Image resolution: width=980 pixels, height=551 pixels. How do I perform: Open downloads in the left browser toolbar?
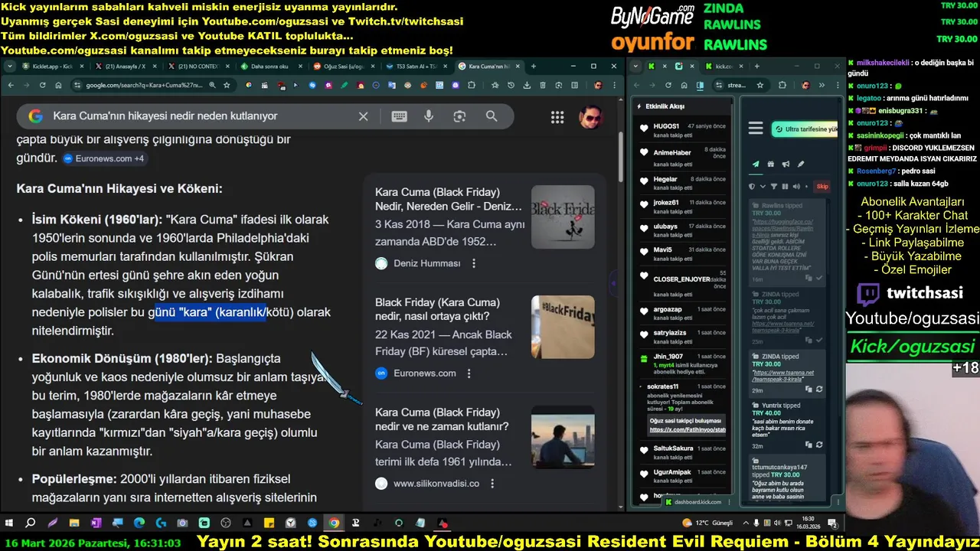click(526, 85)
